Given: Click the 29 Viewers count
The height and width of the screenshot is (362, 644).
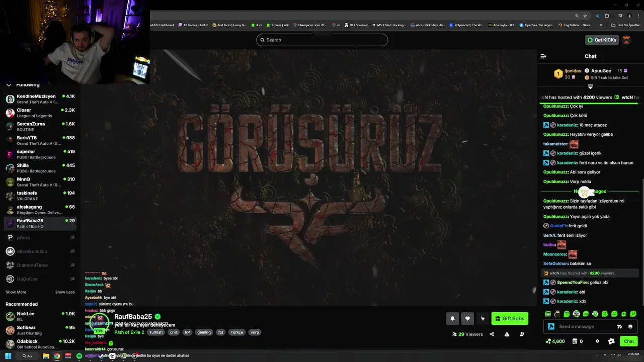Looking at the screenshot, I should (x=467, y=334).
